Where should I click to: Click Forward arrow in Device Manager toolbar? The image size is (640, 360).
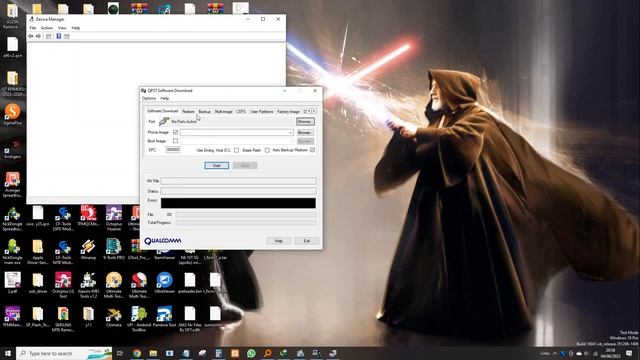click(38, 36)
